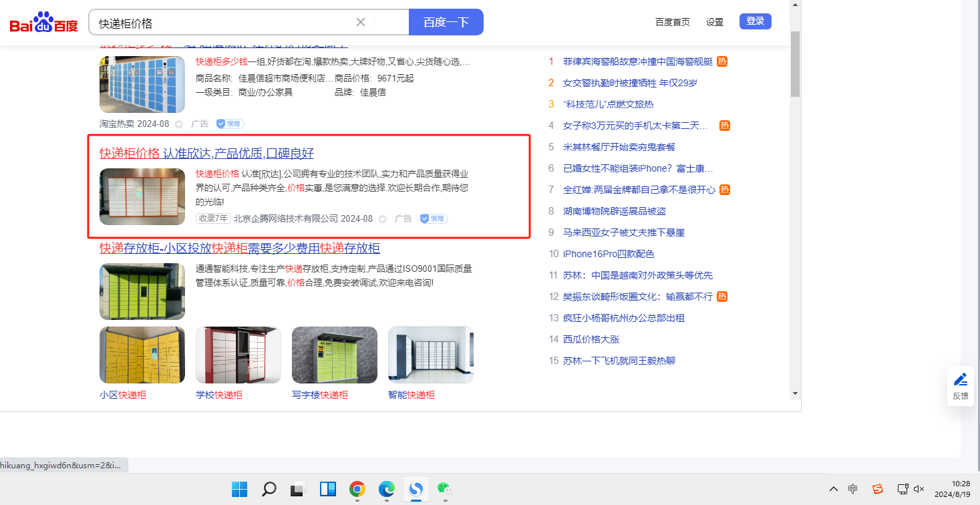This screenshot has width=980, height=505.
Task: Open 设置 in the header
Action: (715, 22)
